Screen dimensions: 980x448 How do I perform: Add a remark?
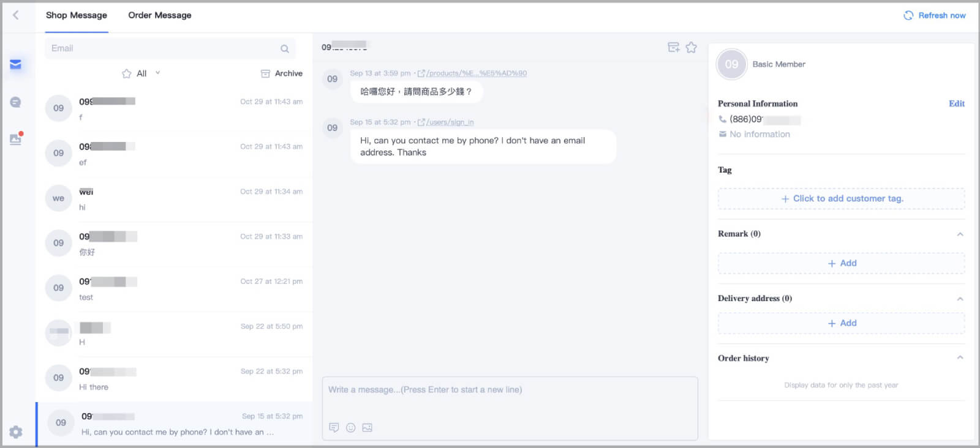click(842, 263)
